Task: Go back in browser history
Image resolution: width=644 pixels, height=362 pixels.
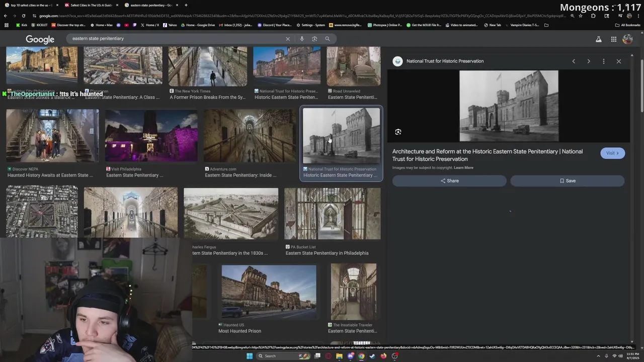Action: click(x=6, y=16)
